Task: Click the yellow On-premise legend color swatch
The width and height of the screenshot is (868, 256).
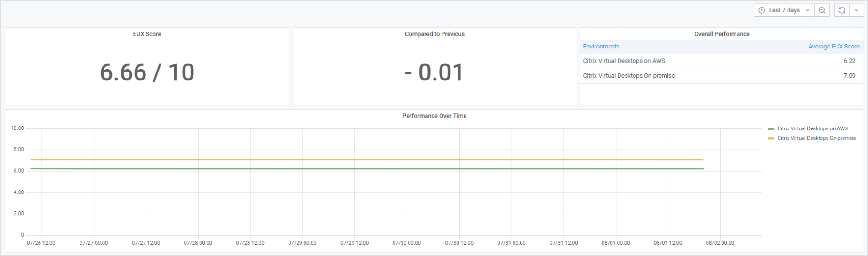Action: 771,138
